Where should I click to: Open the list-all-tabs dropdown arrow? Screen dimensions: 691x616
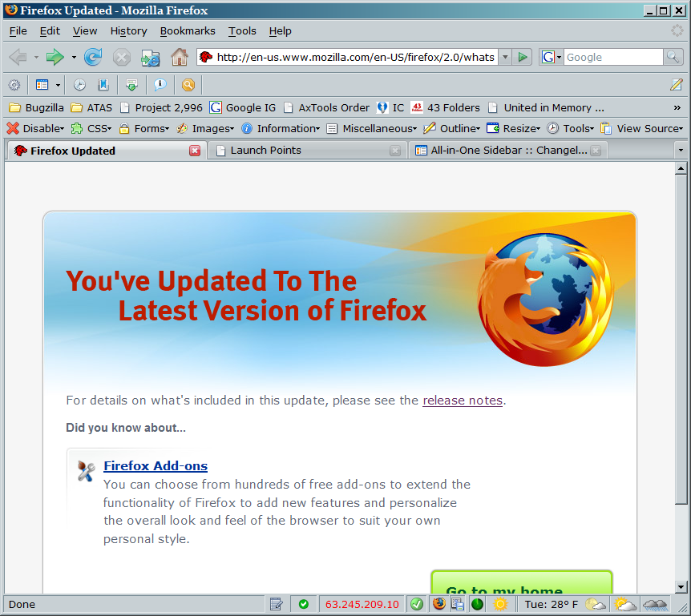pyautogui.click(x=681, y=150)
